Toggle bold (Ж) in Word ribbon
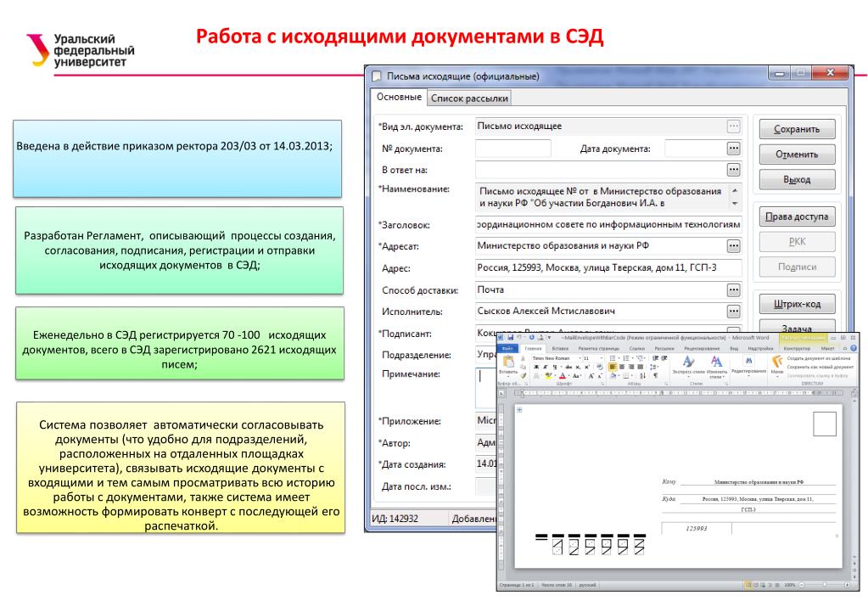The image size is (868, 601). (x=536, y=367)
